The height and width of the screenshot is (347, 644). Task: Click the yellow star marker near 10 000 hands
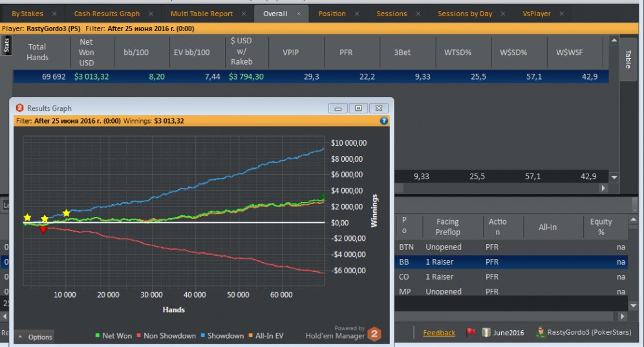coord(66,213)
